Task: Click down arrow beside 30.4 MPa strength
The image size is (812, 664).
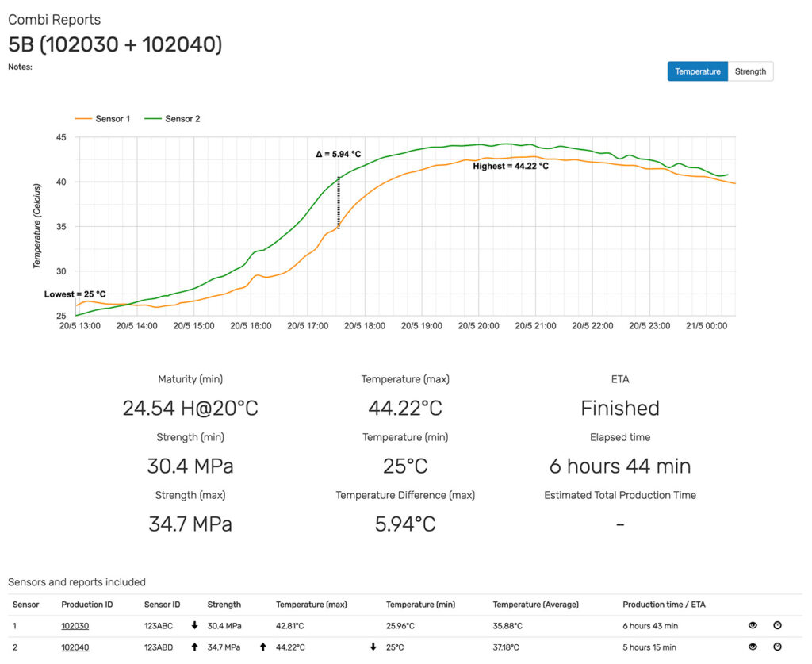Action: (x=195, y=625)
